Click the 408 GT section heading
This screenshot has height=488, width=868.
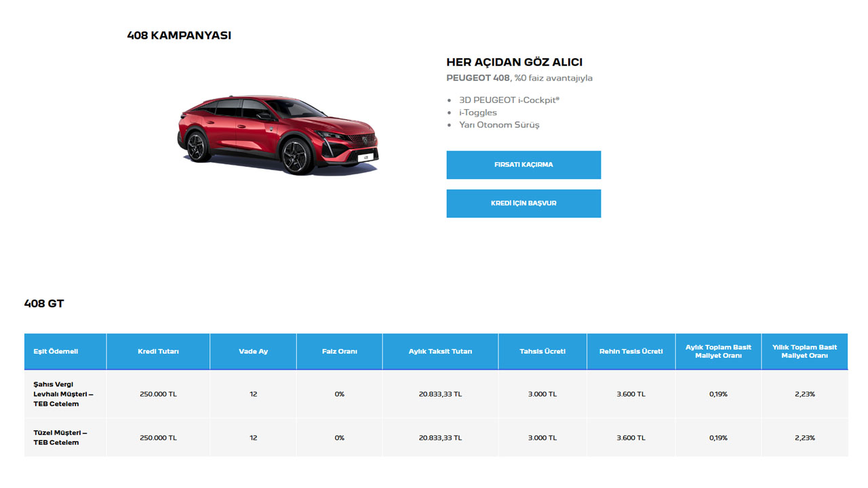point(44,304)
